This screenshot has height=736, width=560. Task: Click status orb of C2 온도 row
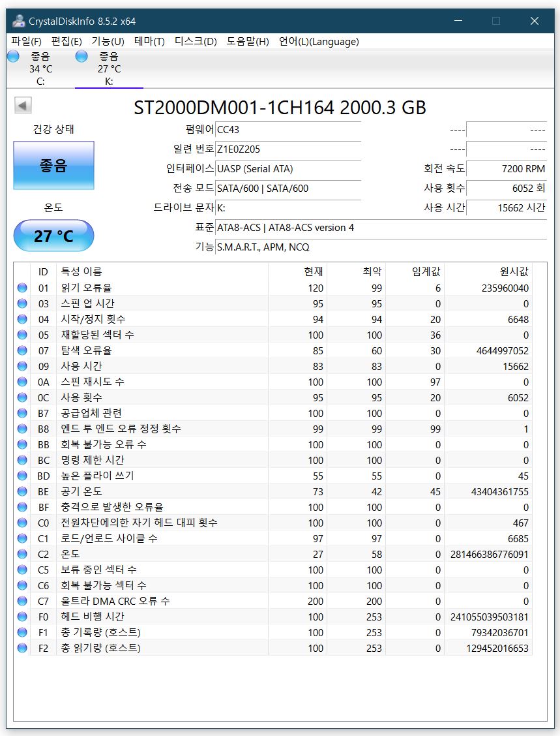pos(22,554)
